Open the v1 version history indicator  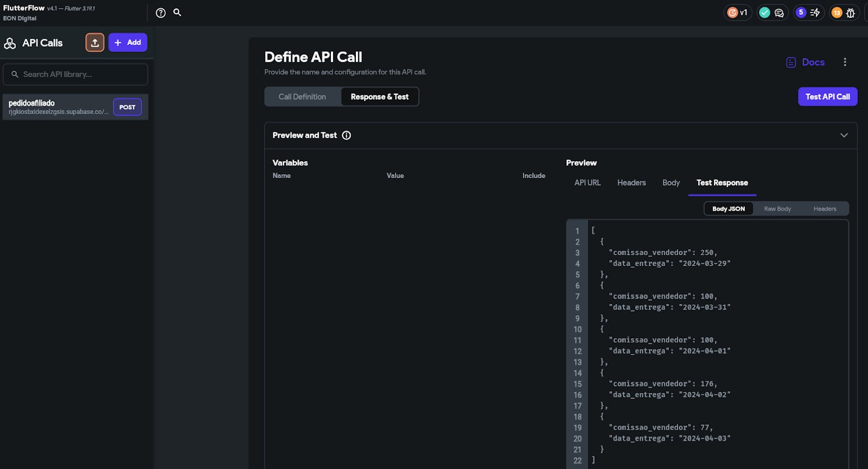pyautogui.click(x=738, y=12)
